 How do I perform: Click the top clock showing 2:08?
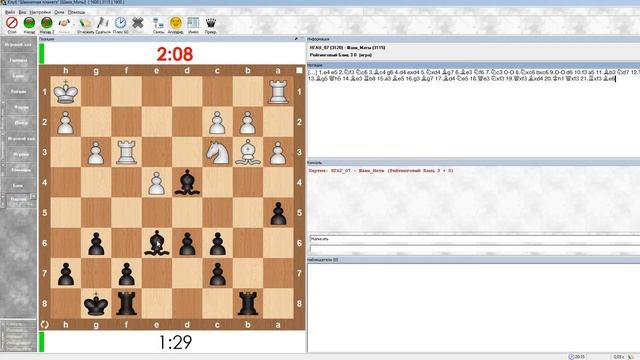click(x=175, y=54)
